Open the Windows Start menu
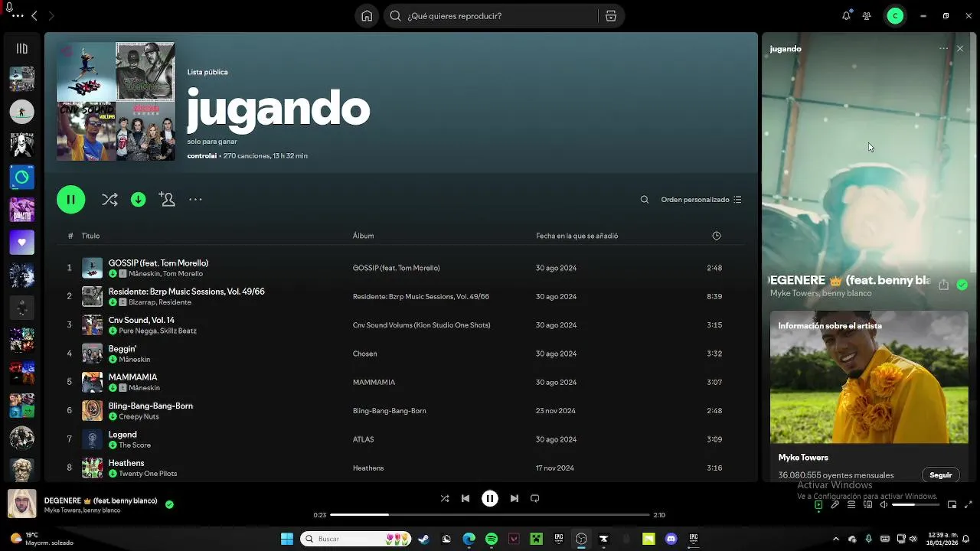980x551 pixels. tap(287, 539)
